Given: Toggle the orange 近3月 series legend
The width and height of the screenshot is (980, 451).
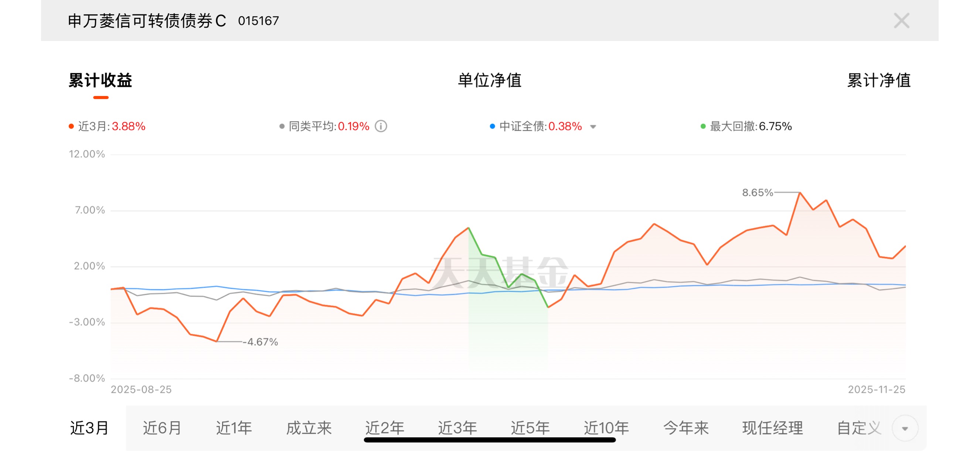Looking at the screenshot, I should tap(107, 126).
